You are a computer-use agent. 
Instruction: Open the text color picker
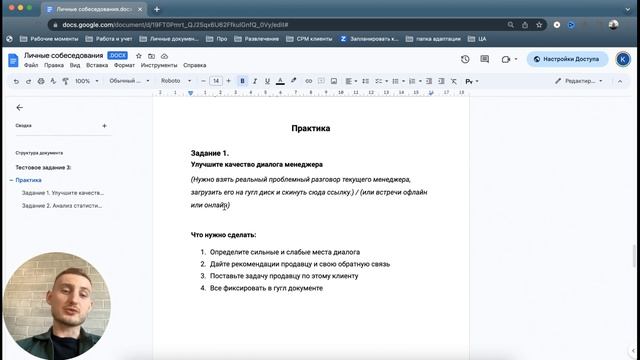280,81
